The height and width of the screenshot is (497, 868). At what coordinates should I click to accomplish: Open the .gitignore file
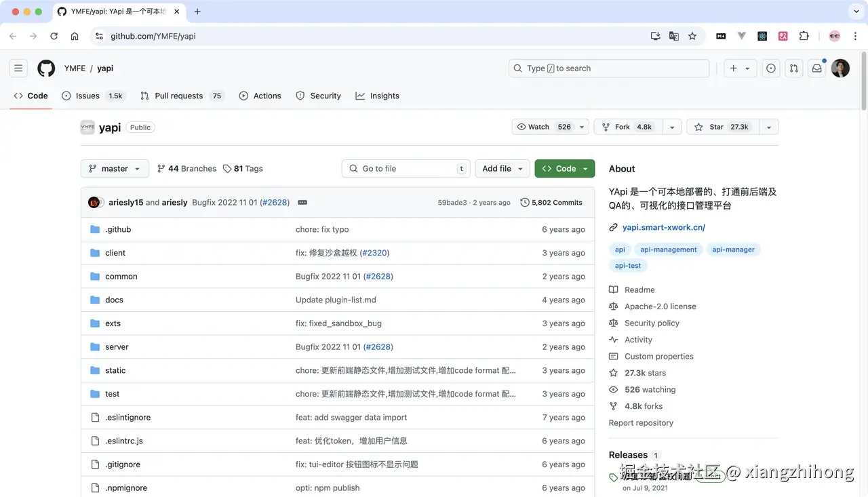pos(123,464)
